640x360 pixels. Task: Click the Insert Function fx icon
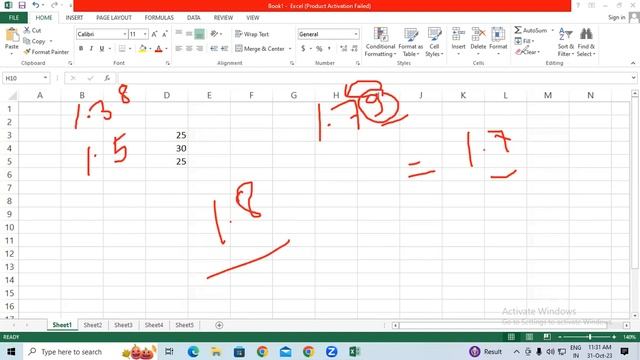[x=107, y=78]
